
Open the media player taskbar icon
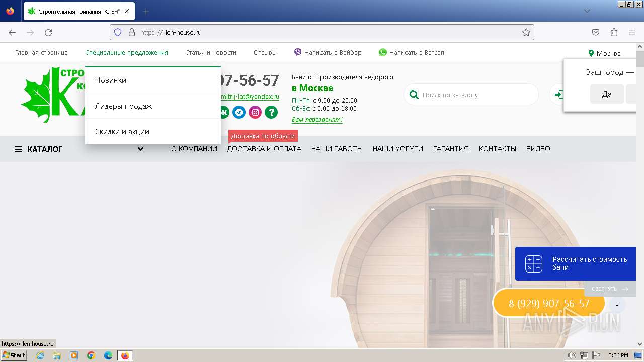pyautogui.click(x=74, y=355)
